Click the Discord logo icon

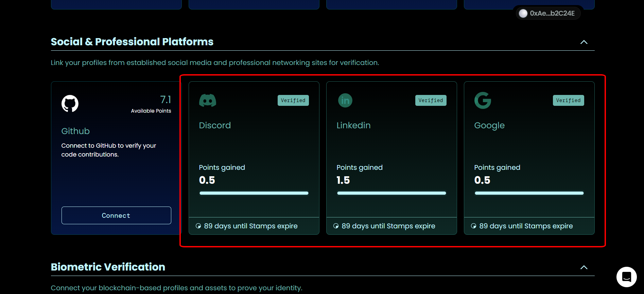click(208, 100)
